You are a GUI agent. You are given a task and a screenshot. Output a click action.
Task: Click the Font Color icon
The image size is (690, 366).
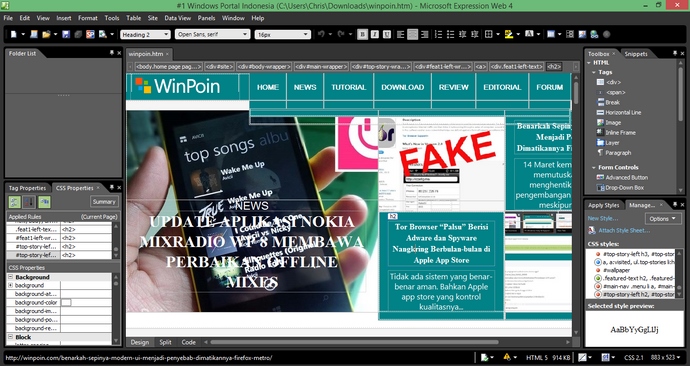(x=529, y=34)
